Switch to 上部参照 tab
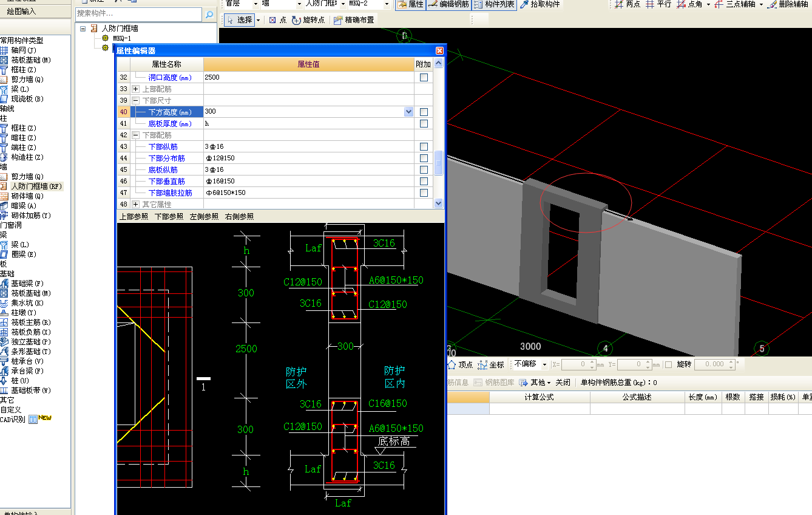 coord(134,216)
